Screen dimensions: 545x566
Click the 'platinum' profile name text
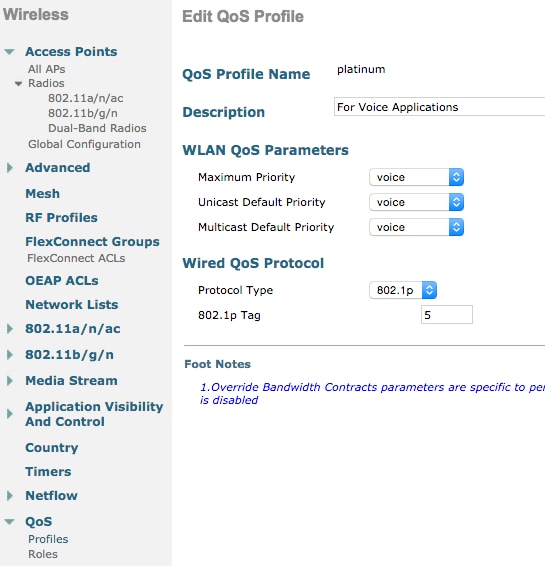(x=361, y=69)
